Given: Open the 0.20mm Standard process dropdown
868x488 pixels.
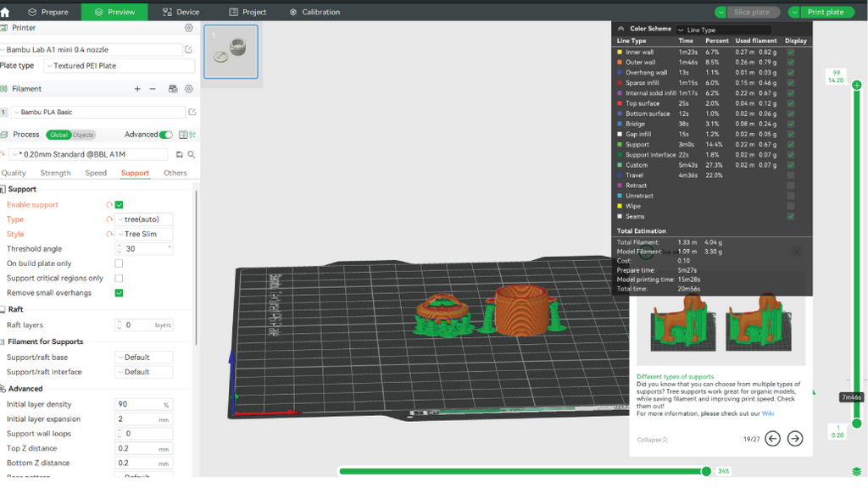Looking at the screenshot, I should [x=88, y=154].
